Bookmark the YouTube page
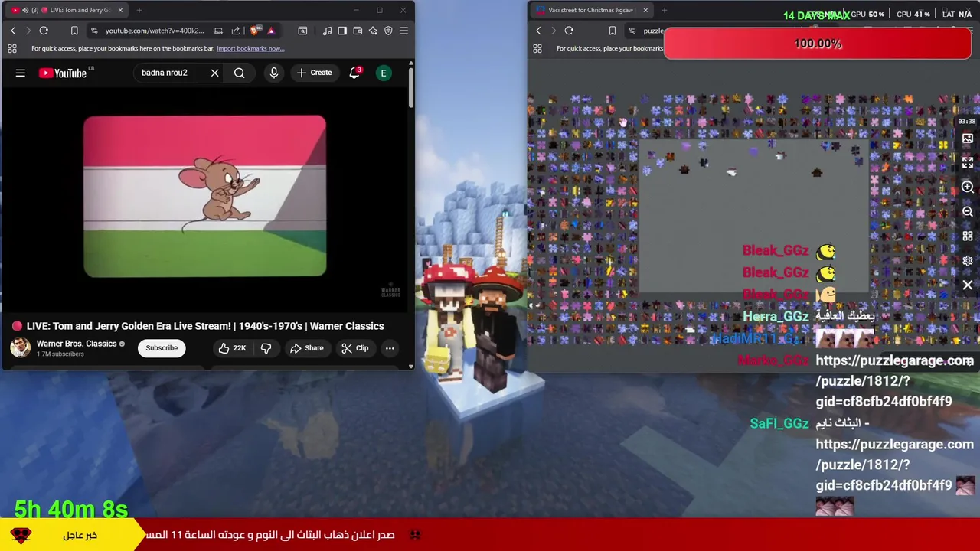Viewport: 980px width, 551px height. click(74, 31)
